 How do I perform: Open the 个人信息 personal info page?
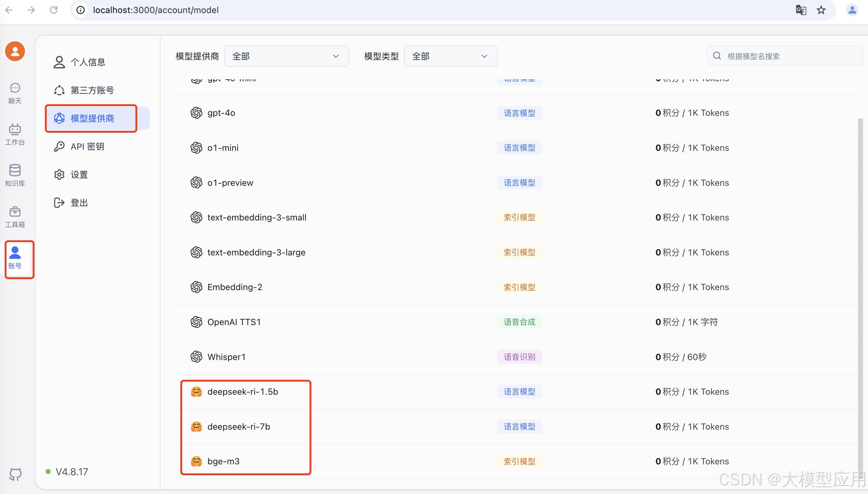click(87, 62)
